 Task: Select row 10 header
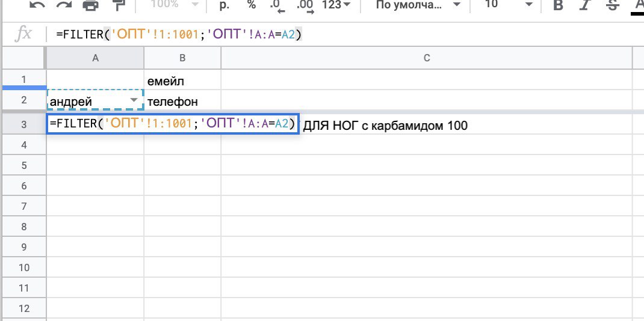[24, 267]
